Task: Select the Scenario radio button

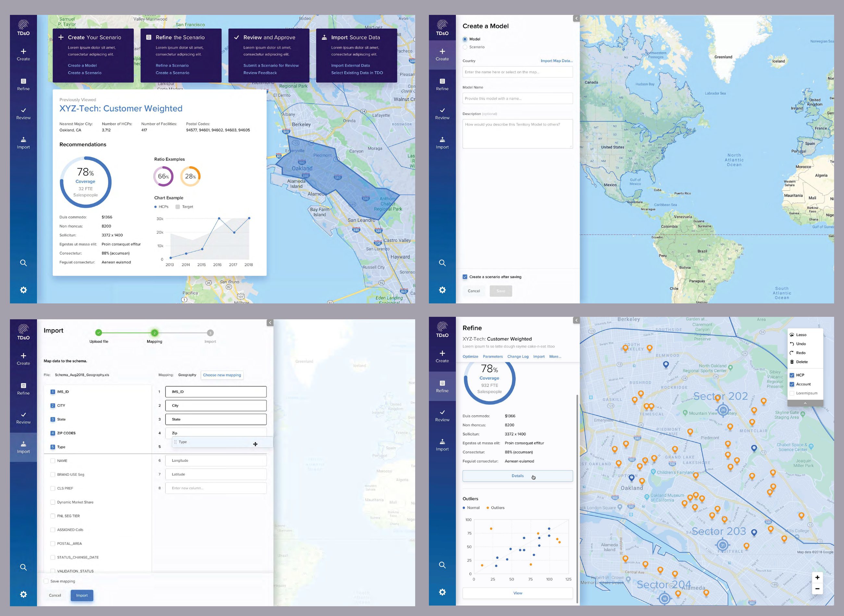Action: (x=465, y=47)
